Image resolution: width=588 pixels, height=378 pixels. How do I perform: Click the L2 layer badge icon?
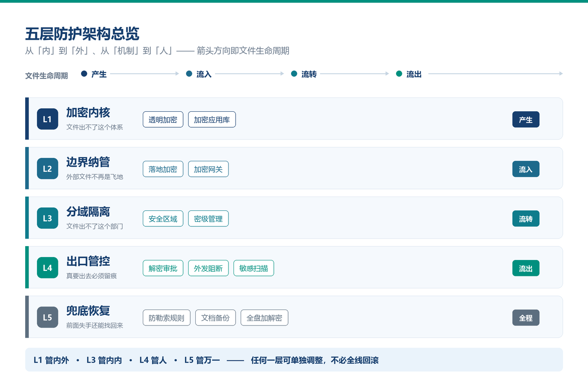click(47, 169)
